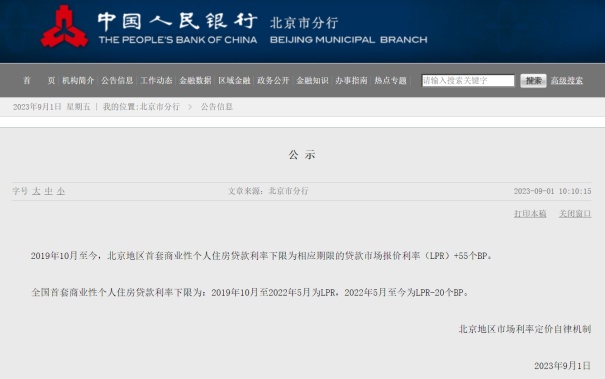This screenshot has width=605, height=379.
Task: Click the date 2023年9月1日 星期五 in breadcrumb bar
Action: [x=51, y=107]
